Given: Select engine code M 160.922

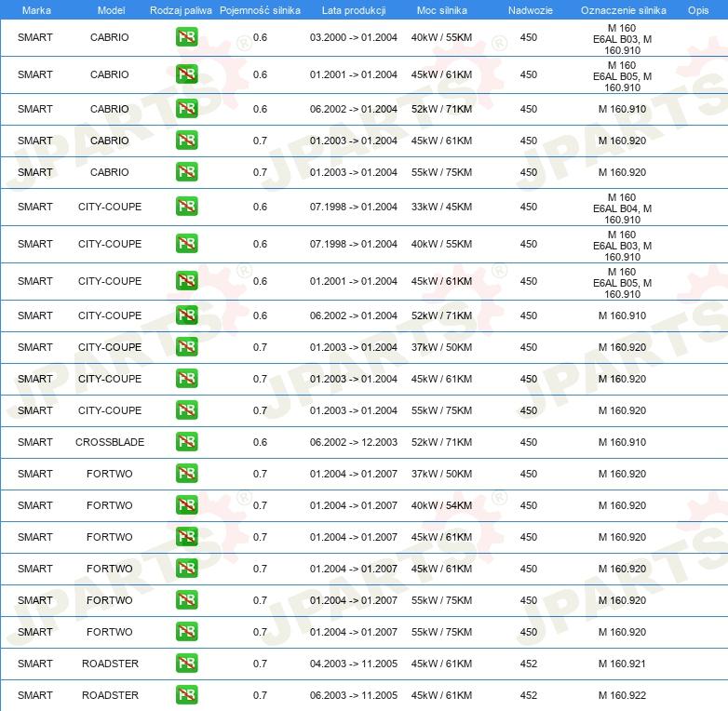Looking at the screenshot, I should pyautogui.click(x=622, y=695).
